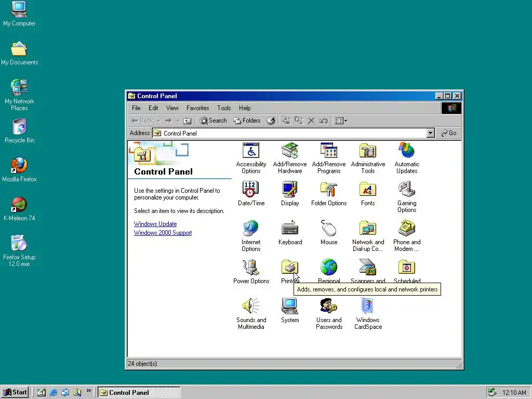The height and width of the screenshot is (399, 532).
Task: Select K-Meleon 74 desktop shortcut
Action: (19, 209)
